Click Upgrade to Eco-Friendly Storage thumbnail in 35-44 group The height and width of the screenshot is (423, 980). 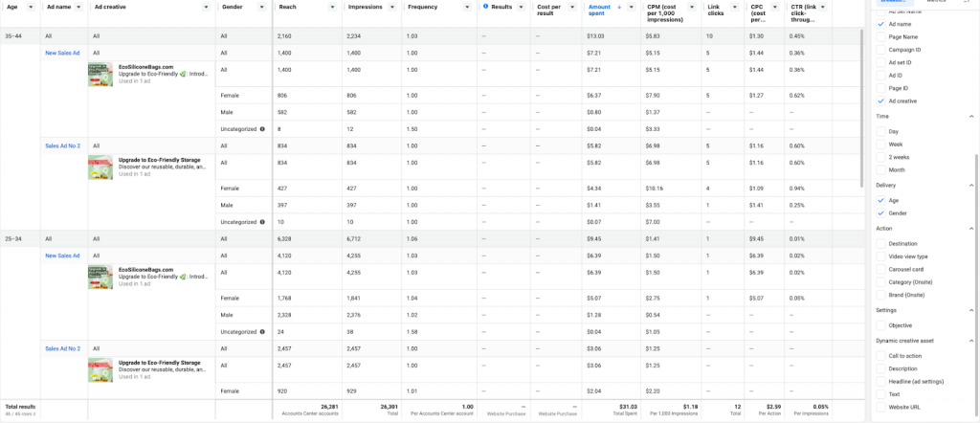click(x=100, y=167)
